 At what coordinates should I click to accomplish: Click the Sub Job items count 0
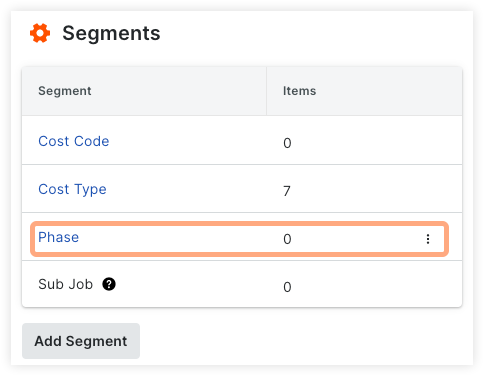(287, 287)
